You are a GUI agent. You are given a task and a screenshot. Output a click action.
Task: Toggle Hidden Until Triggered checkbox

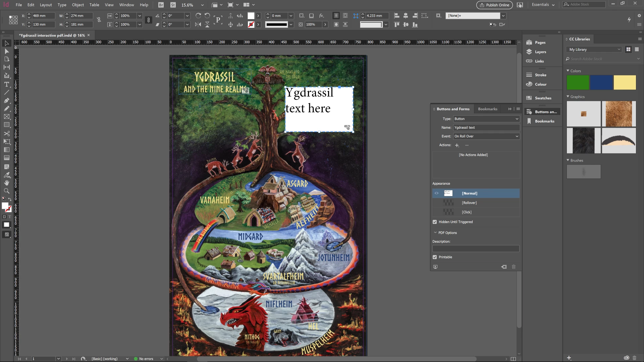[435, 222]
